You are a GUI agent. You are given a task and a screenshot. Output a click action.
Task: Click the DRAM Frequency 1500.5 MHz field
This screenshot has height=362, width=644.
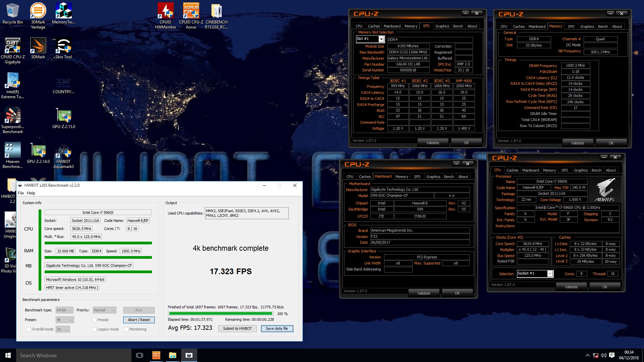pos(575,66)
